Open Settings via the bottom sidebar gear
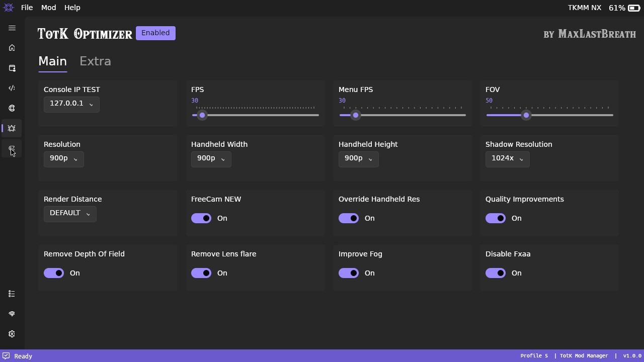 click(12, 333)
